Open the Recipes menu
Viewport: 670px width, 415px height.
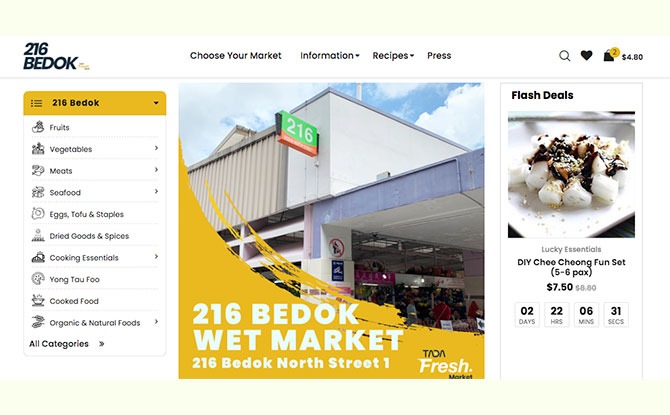click(393, 56)
